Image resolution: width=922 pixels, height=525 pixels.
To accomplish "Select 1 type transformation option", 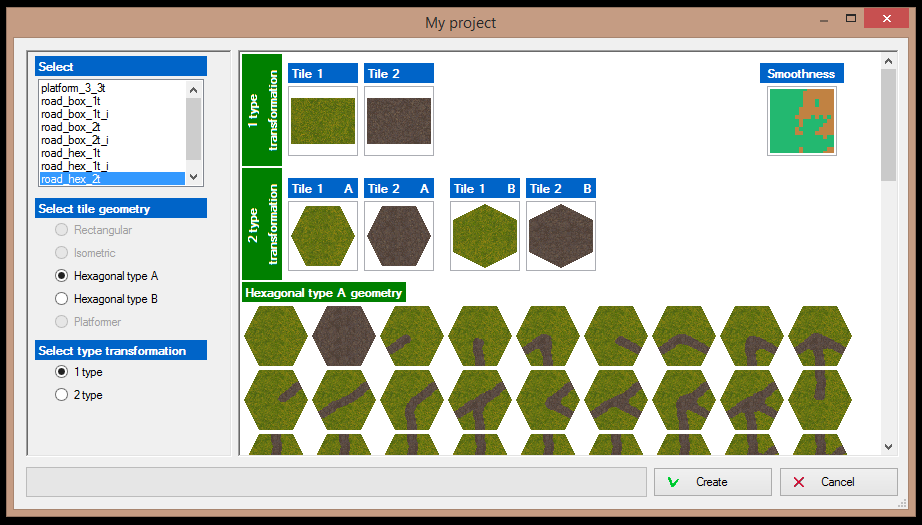I will [x=62, y=372].
